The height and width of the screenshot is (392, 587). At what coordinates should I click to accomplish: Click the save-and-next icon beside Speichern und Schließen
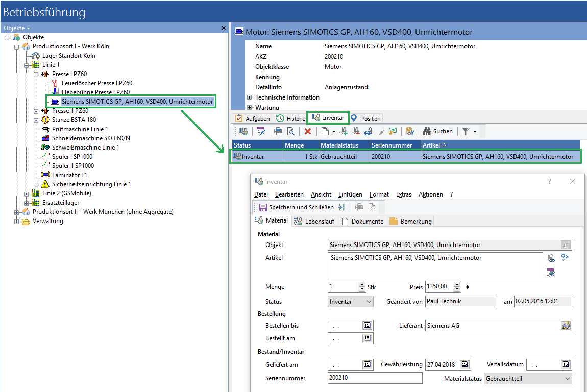coord(341,207)
